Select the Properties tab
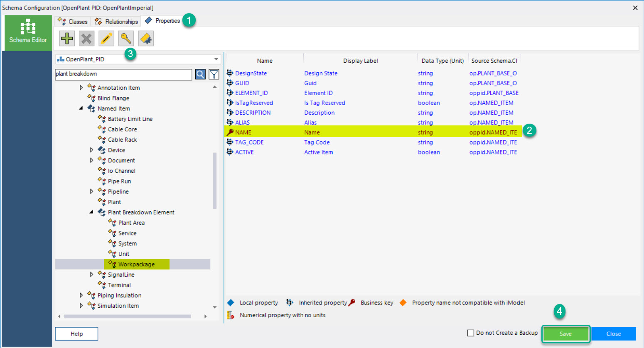This screenshot has width=644, height=348. click(162, 21)
